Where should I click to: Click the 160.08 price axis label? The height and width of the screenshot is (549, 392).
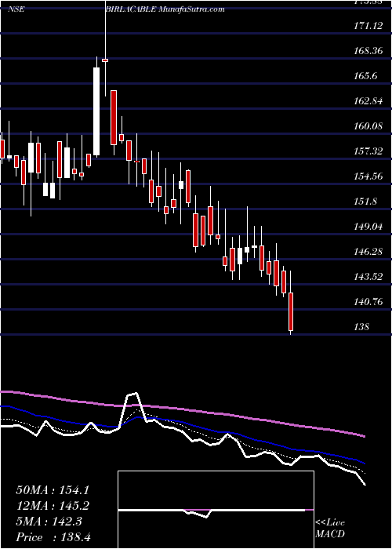coord(368,125)
